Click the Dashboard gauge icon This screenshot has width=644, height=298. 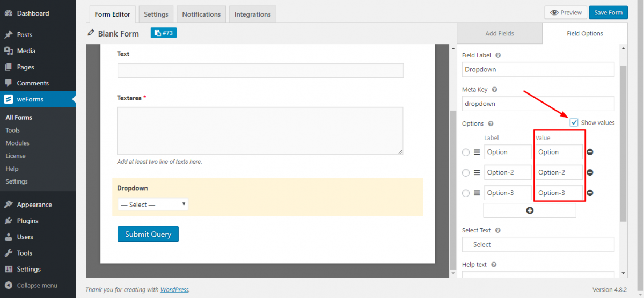click(9, 13)
